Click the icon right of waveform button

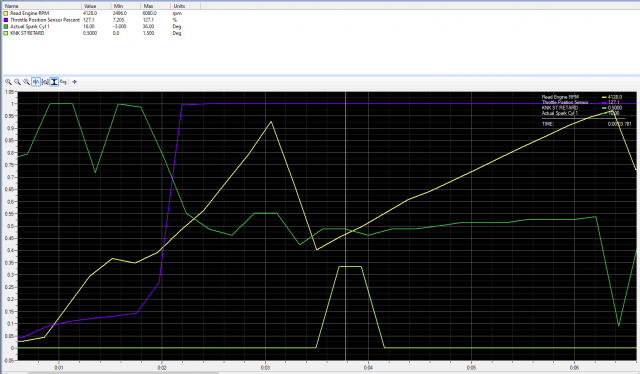(45, 82)
